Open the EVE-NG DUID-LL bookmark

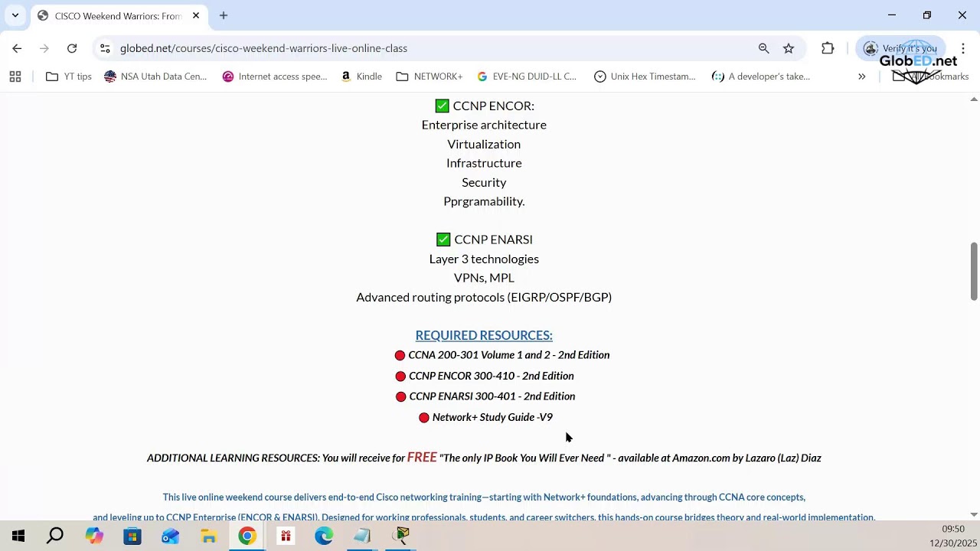coord(527,77)
